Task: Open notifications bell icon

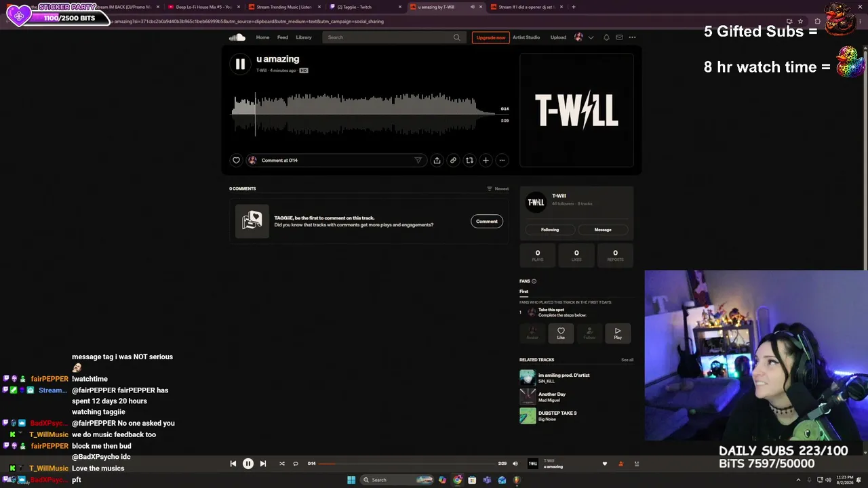Action: tap(606, 37)
